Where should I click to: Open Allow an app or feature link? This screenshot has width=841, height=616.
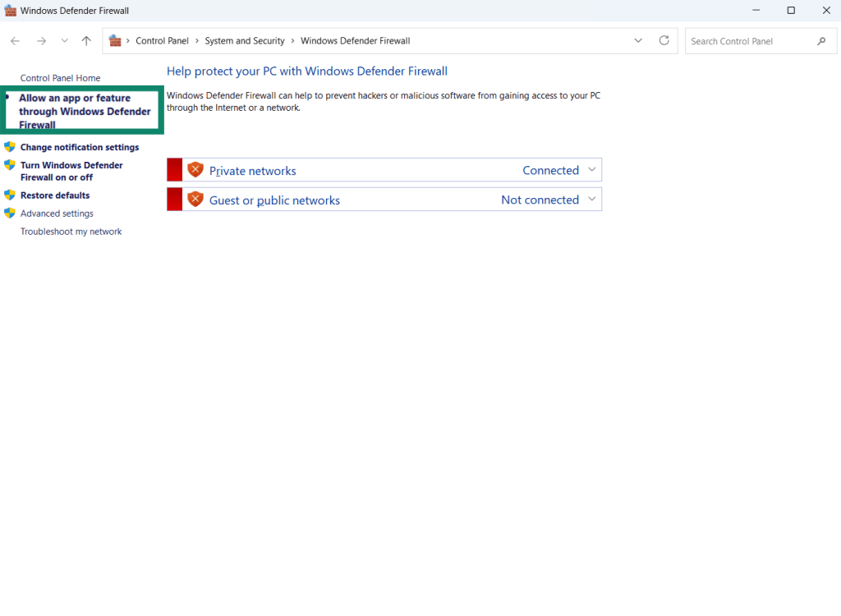pyautogui.click(x=85, y=111)
